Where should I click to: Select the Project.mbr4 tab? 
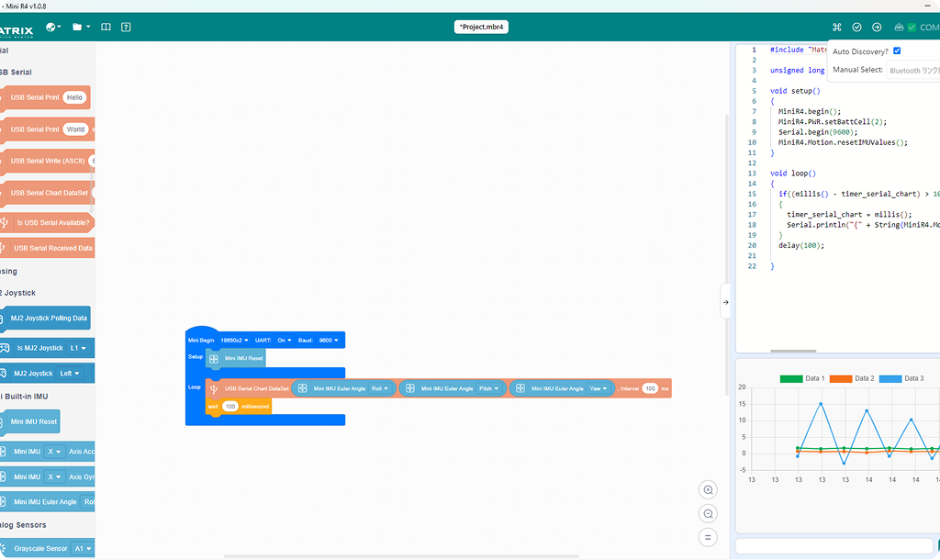coord(481,27)
